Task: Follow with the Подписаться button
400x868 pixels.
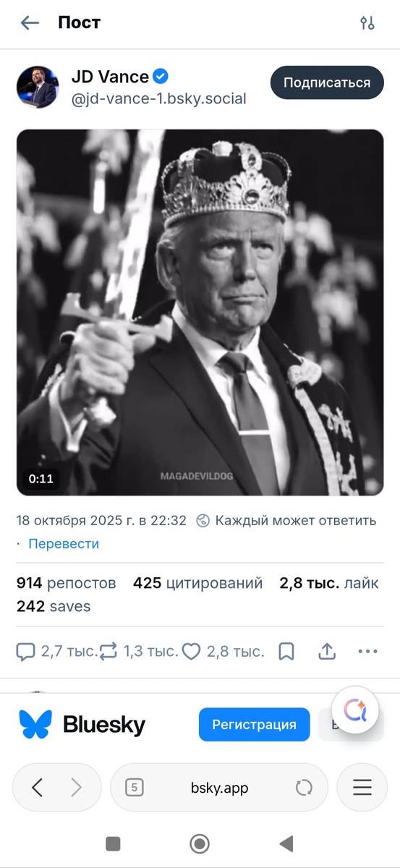Action: tap(327, 82)
